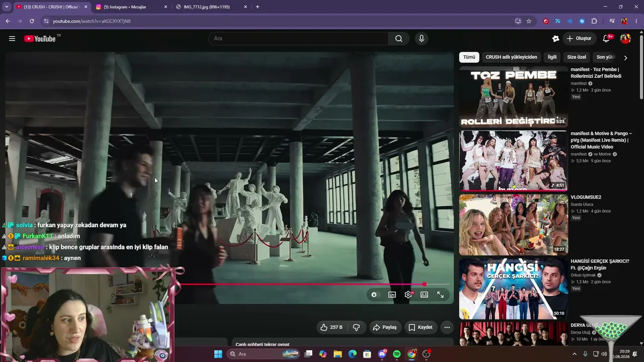
Task: Open the Sueda Uluca channel link
Action: pos(582,205)
